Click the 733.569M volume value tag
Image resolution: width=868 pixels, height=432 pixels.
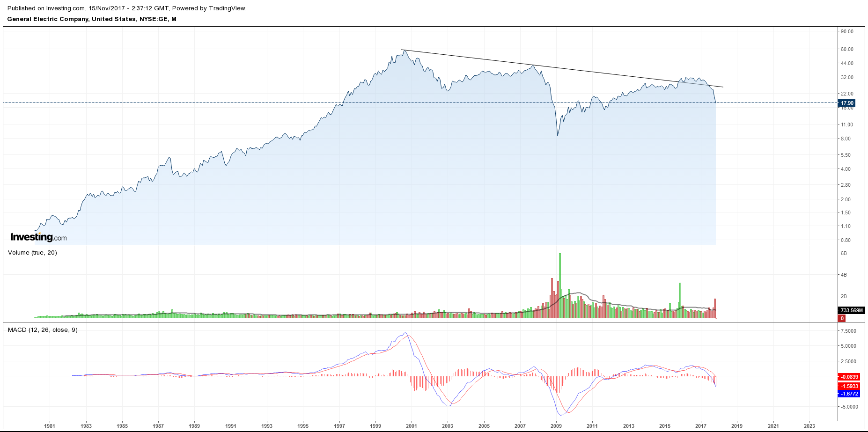coord(851,310)
